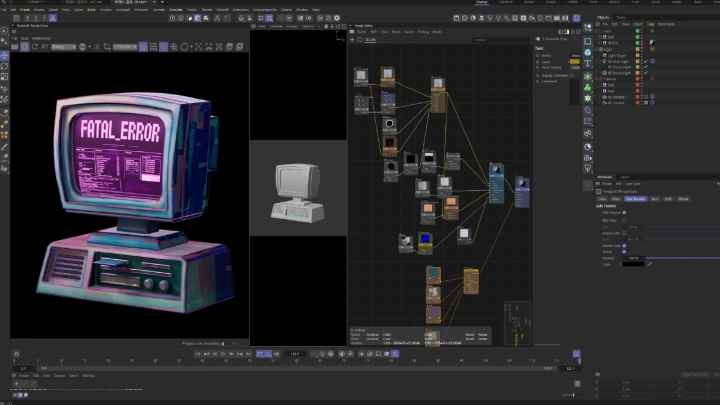Open the Beauty AOV dropdown in RenderView
720x405 pixels.
tap(63, 46)
